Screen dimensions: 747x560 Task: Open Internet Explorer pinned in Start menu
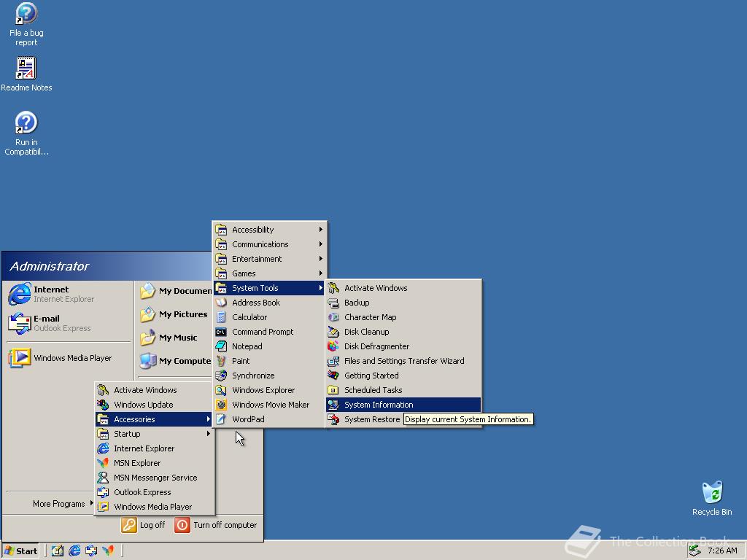(68, 294)
